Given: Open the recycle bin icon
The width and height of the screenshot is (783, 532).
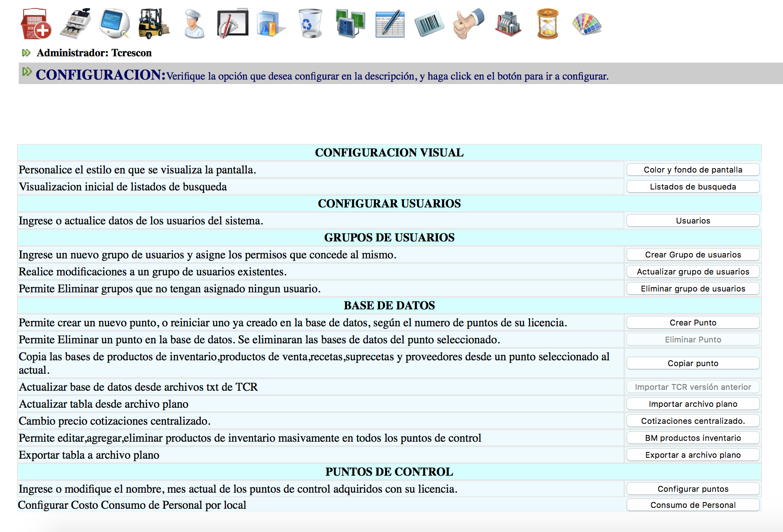Looking at the screenshot, I should click(x=310, y=24).
